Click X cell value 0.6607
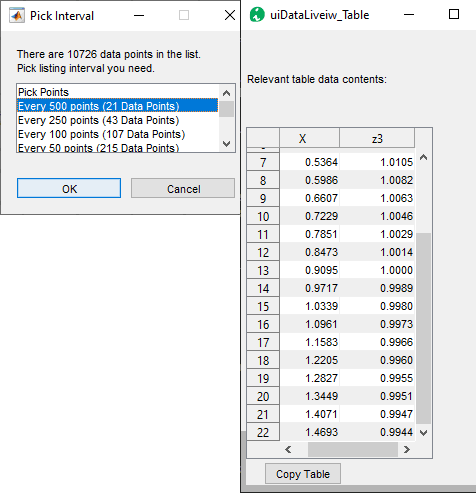The height and width of the screenshot is (494, 476). click(x=309, y=198)
